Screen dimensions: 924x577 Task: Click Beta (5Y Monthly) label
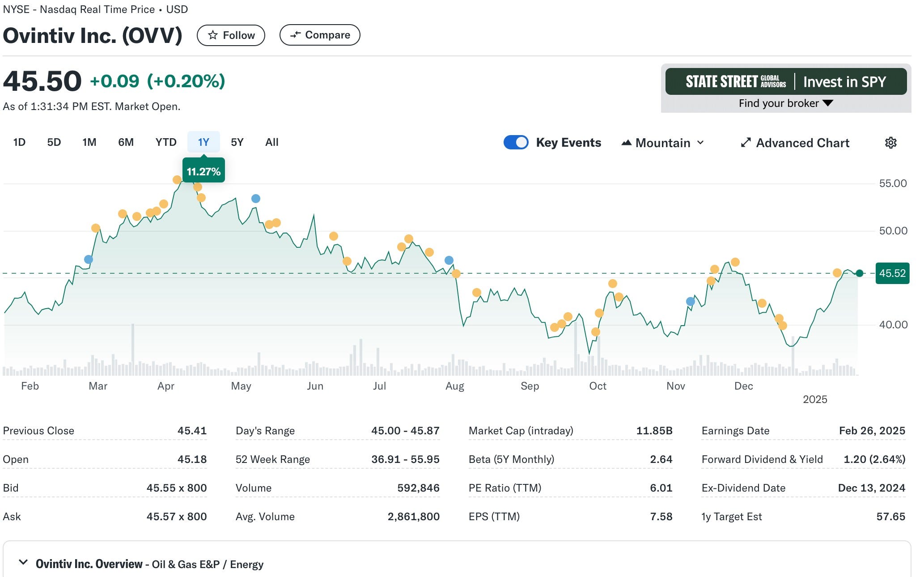[512, 459]
